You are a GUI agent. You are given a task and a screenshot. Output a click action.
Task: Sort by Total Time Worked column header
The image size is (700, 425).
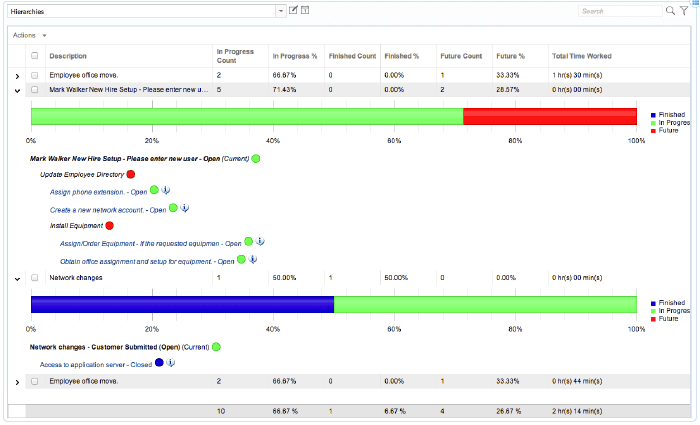(x=581, y=56)
